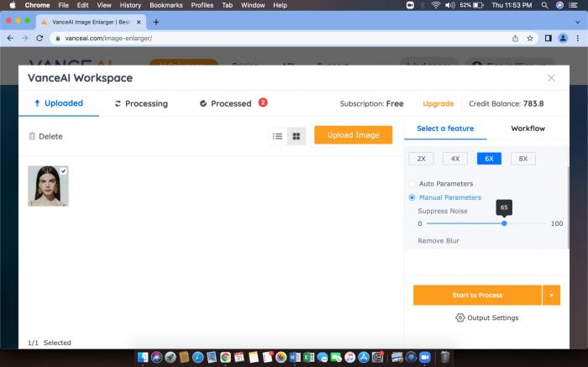The height and width of the screenshot is (367, 588).
Task: Open the Processing tab
Action: click(141, 104)
